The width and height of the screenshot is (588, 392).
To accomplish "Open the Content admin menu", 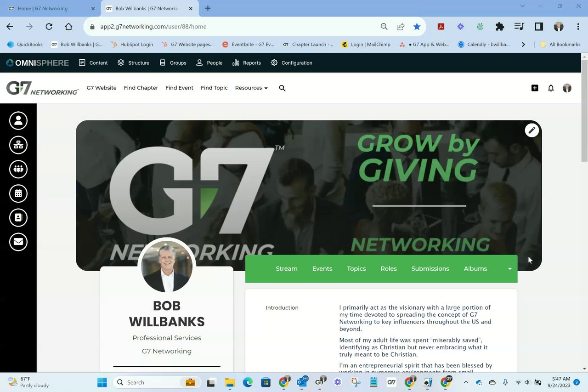I will click(x=93, y=63).
